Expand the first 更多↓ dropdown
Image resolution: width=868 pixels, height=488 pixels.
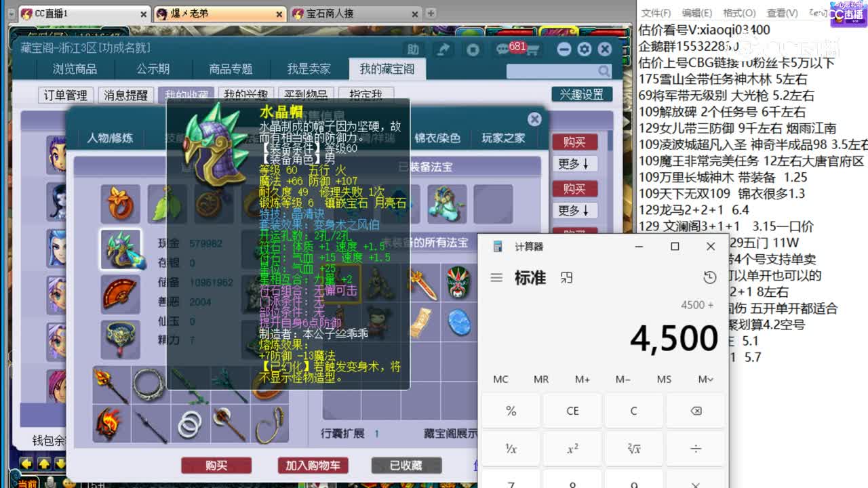[x=574, y=163]
